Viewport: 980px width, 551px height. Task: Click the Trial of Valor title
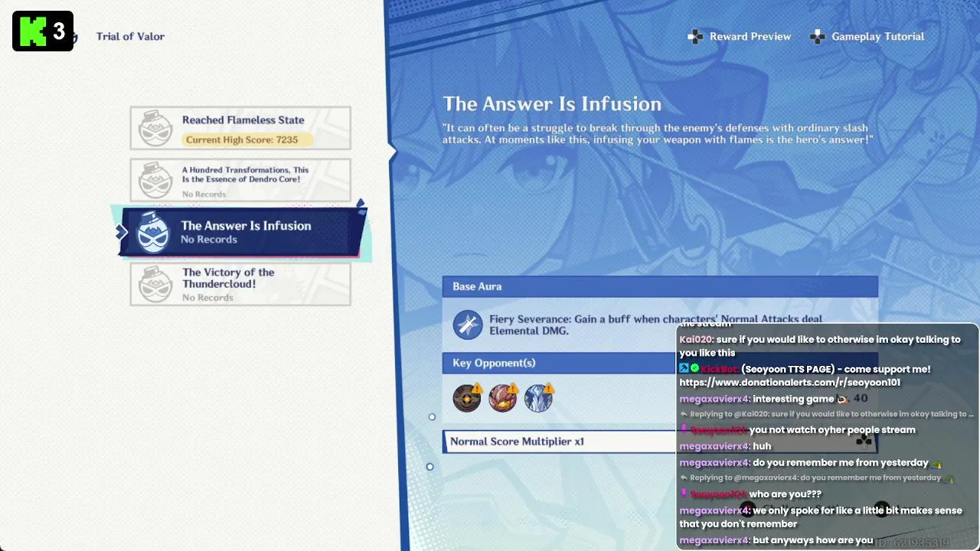pyautogui.click(x=130, y=37)
